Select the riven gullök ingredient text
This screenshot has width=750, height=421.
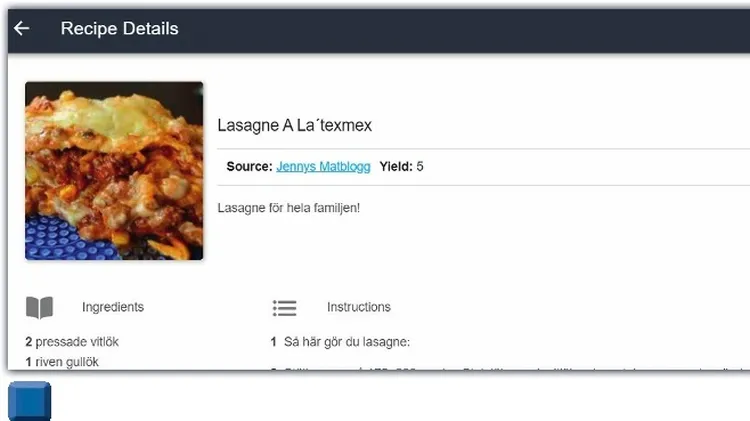click(67, 362)
